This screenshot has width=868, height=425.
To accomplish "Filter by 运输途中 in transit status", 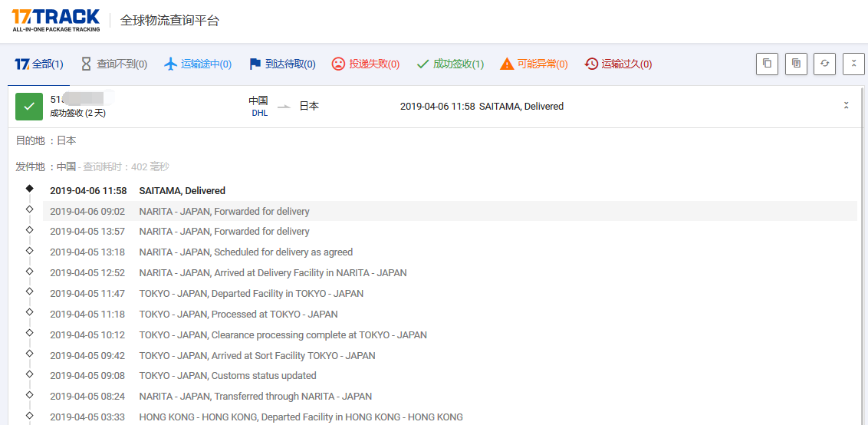I will 199,64.
